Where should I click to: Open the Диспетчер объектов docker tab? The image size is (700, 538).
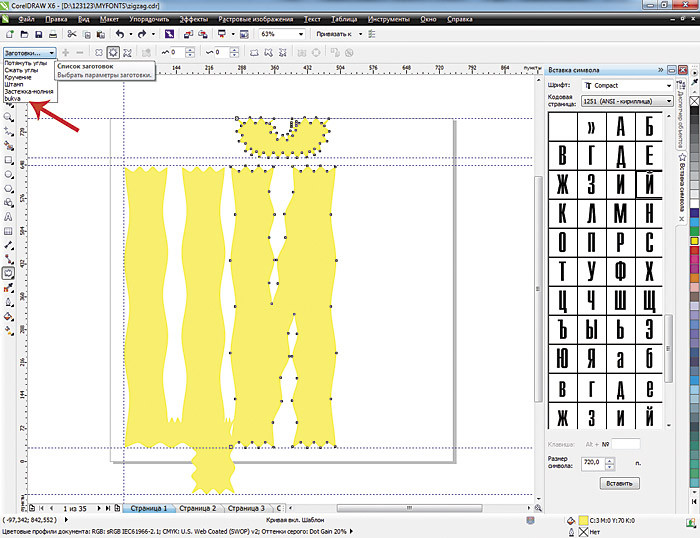click(x=681, y=115)
